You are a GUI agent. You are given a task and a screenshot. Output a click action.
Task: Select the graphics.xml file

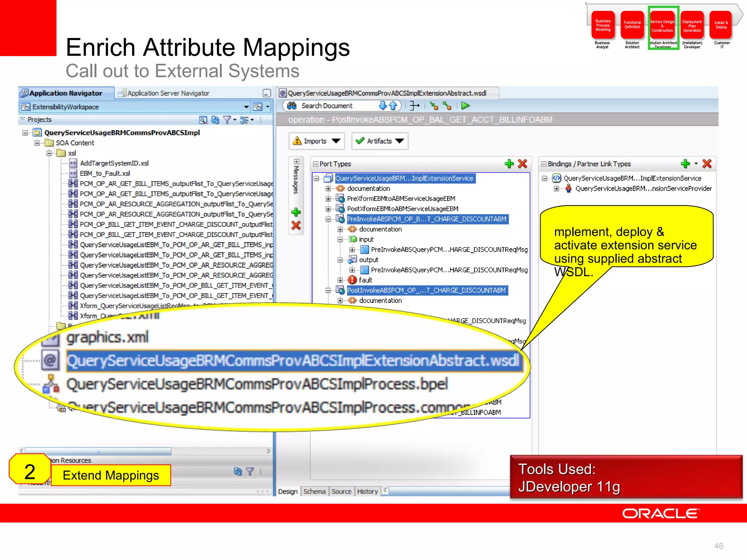coord(107,337)
